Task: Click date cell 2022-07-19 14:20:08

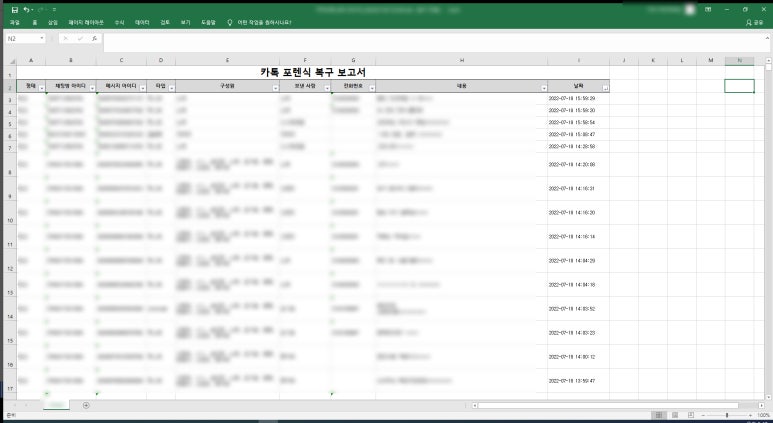Action: pos(578,165)
